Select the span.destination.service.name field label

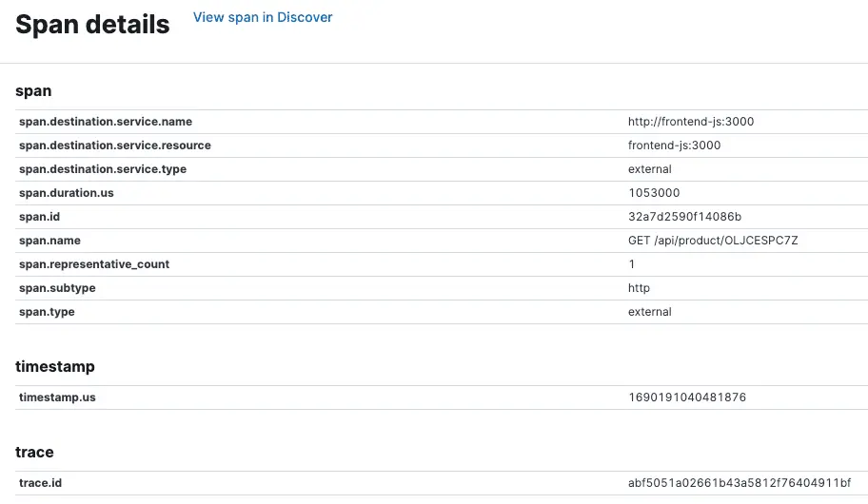(x=106, y=122)
